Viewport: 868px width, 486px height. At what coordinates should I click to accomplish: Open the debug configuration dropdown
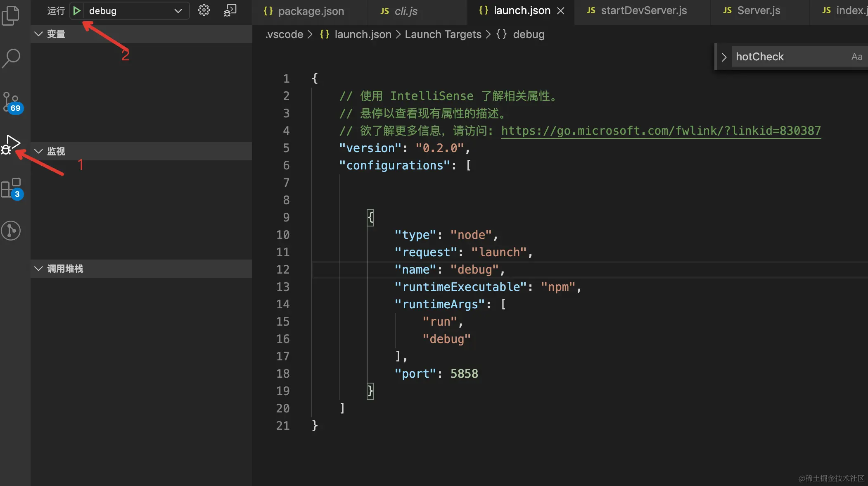coord(178,11)
